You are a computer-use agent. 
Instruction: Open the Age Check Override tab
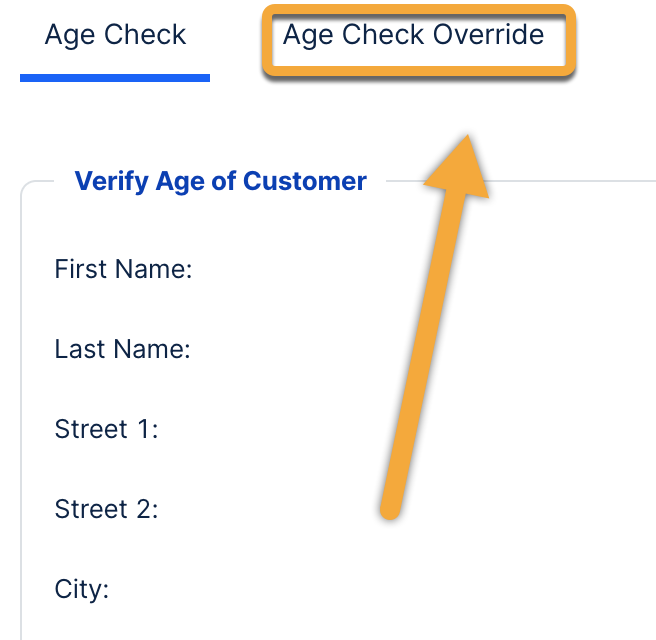coord(413,36)
